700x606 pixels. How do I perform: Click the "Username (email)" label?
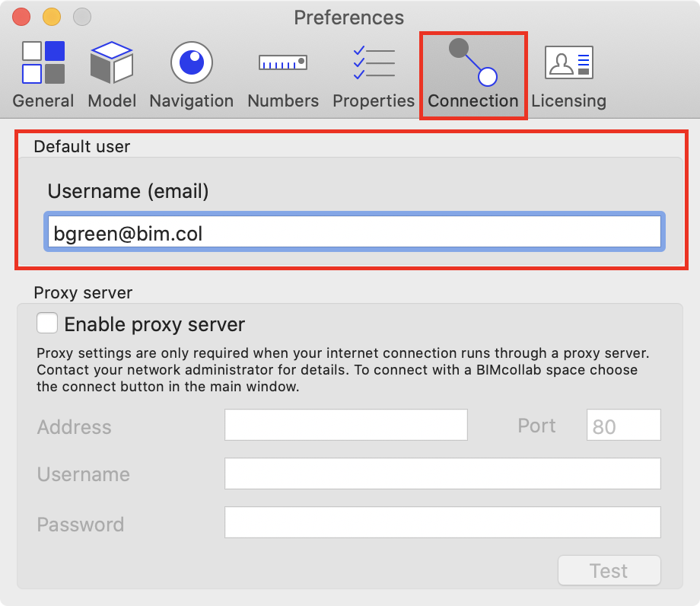click(x=128, y=192)
